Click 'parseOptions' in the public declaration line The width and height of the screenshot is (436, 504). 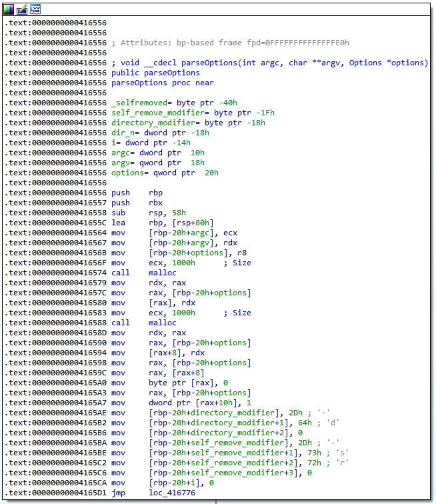click(172, 73)
